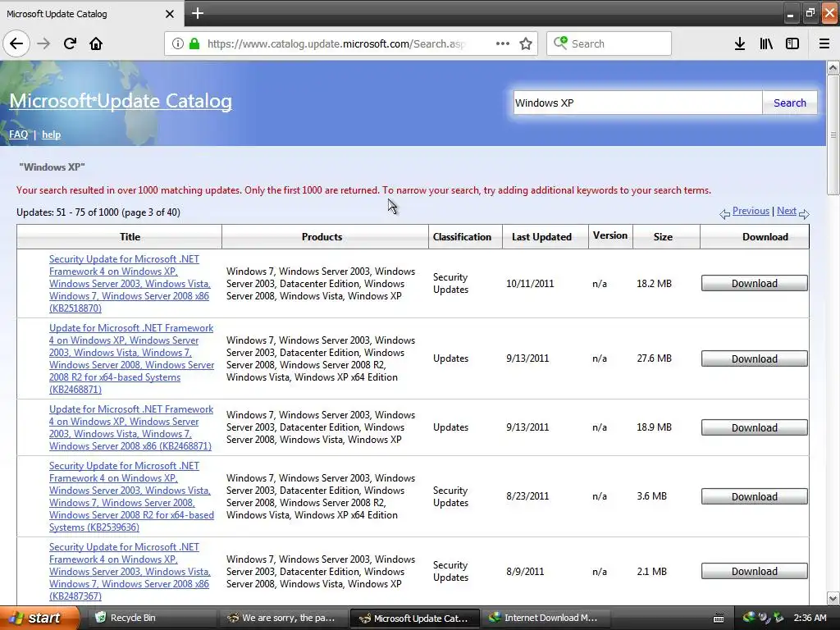Image resolution: width=840 pixels, height=630 pixels.
Task: Close the Microsoft Update Catalog tab
Action: (169, 14)
